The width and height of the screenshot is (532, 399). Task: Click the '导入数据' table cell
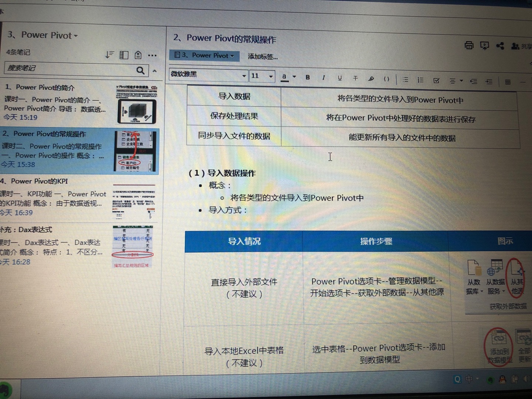pyautogui.click(x=234, y=96)
